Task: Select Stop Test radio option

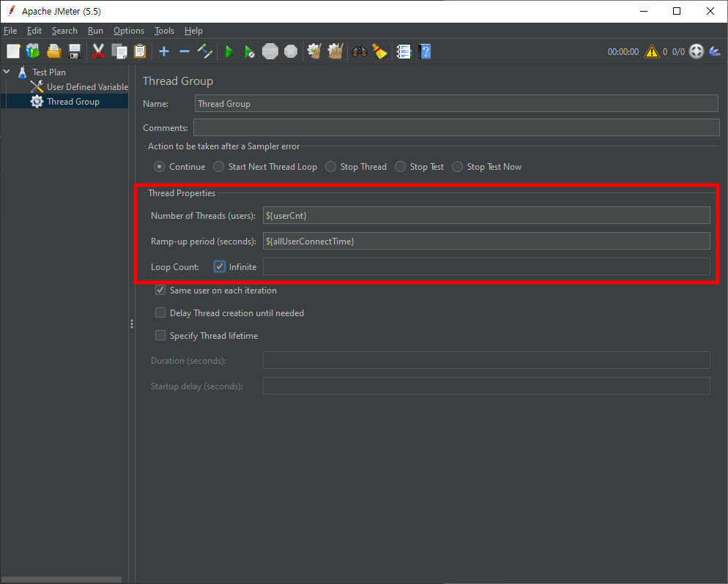Action: point(400,167)
